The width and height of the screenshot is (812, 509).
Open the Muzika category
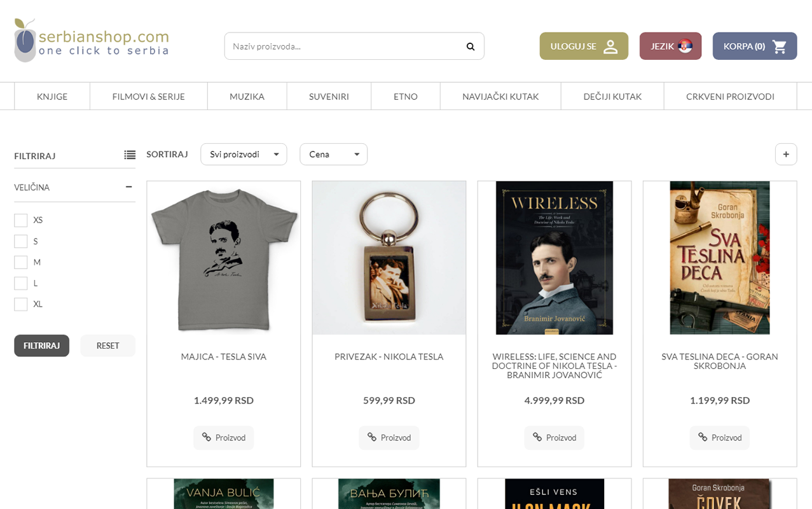[x=247, y=97]
